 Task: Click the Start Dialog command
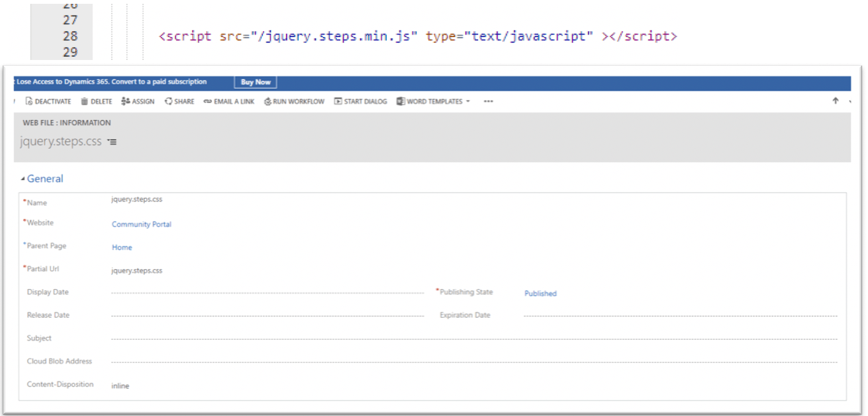coord(361,101)
